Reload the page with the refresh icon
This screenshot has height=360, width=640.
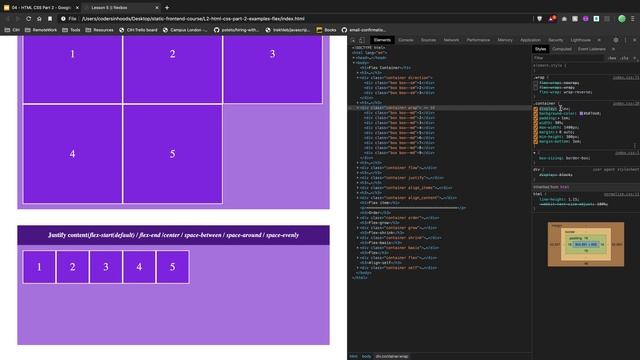(x=29, y=19)
